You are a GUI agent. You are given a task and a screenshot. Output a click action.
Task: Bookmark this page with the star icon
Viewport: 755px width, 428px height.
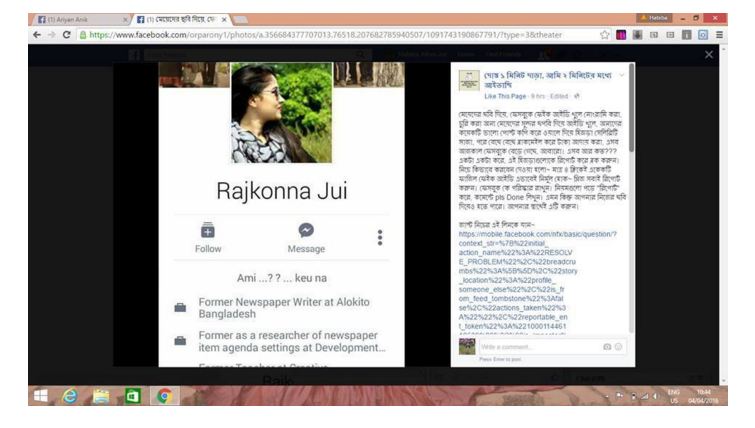[x=605, y=34]
